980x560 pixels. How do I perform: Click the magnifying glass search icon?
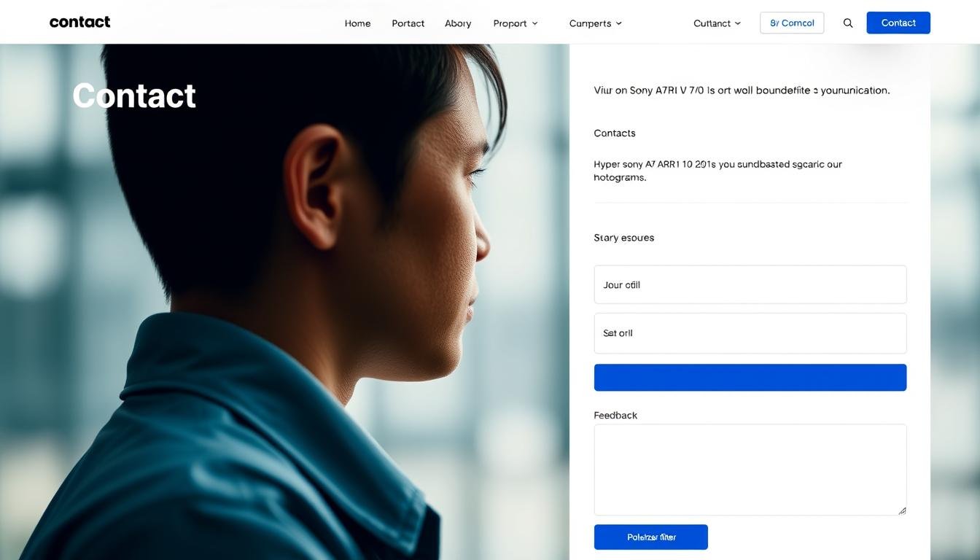point(847,23)
